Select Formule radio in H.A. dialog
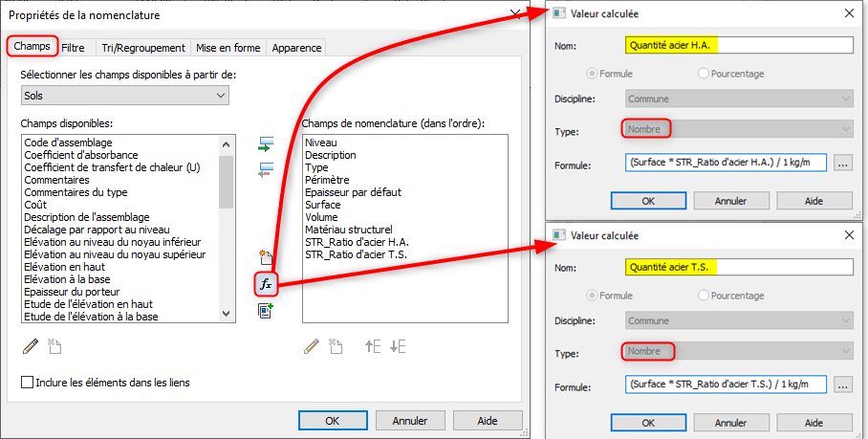This screenshot has height=439, width=868. [x=591, y=73]
